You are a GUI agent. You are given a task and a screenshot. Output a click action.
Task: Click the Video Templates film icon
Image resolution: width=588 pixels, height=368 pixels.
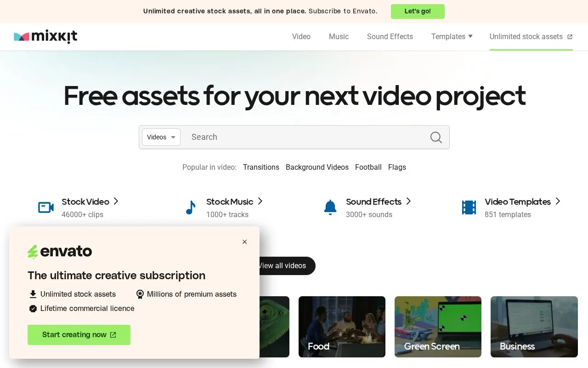[x=469, y=207]
